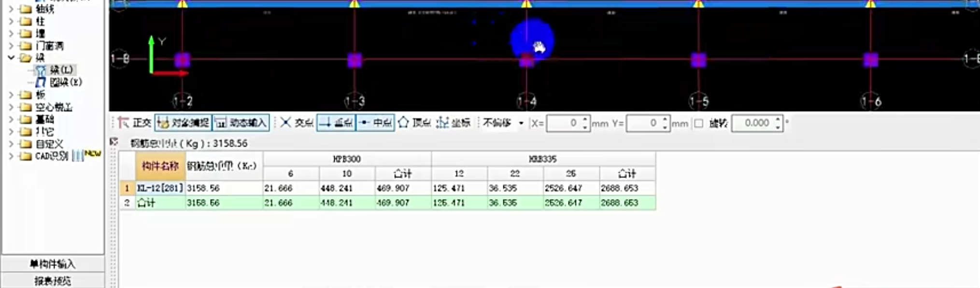Expand the 柱 folder node
980x288 pixels.
pos(11,21)
